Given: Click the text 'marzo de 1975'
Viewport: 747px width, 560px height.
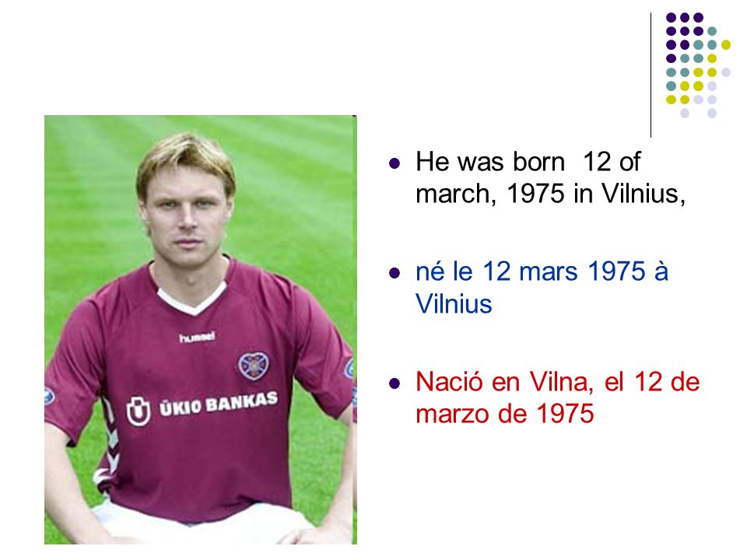Looking at the screenshot, I should click(504, 413).
